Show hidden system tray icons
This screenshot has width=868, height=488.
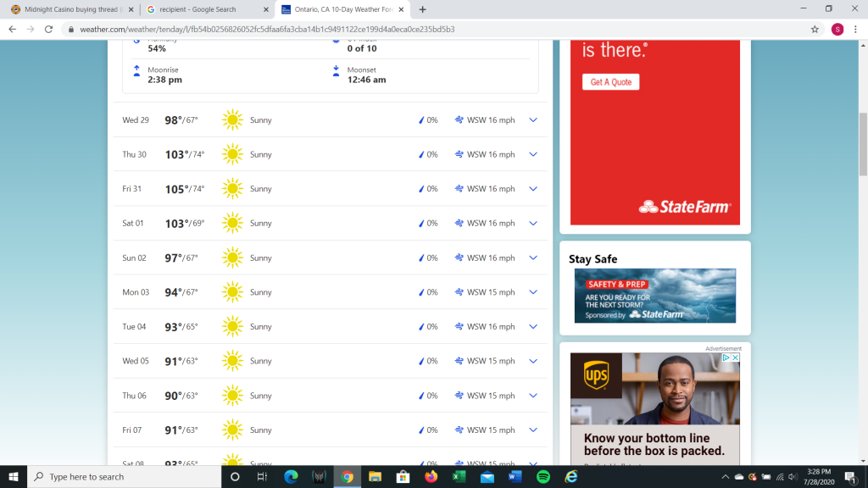pos(726,477)
